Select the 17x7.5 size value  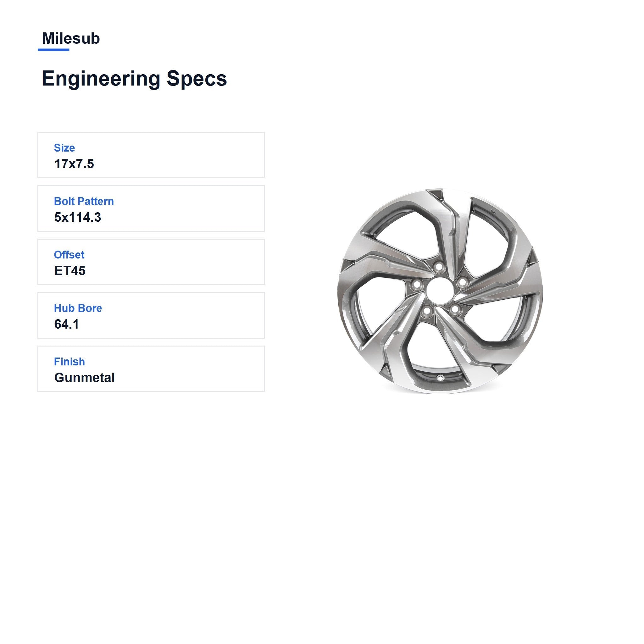(74, 164)
